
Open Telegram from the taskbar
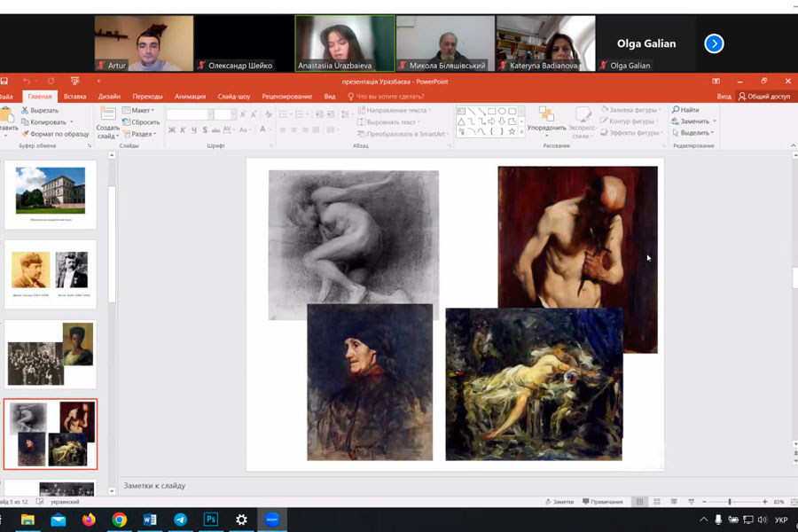click(x=181, y=520)
